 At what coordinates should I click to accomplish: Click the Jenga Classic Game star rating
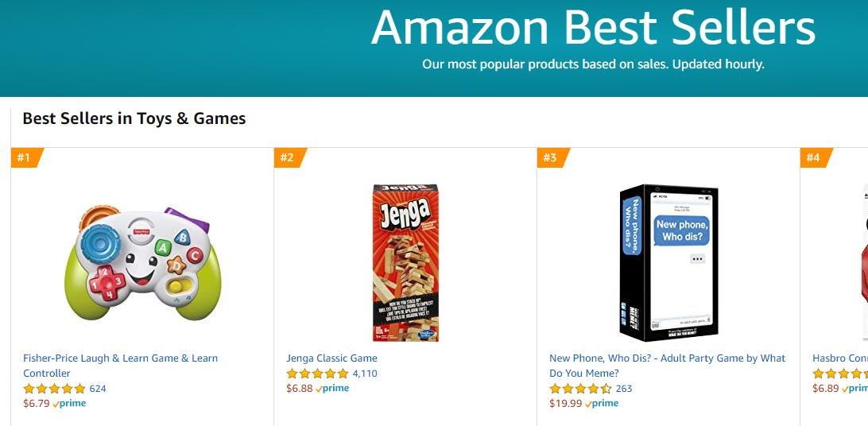[x=317, y=374]
